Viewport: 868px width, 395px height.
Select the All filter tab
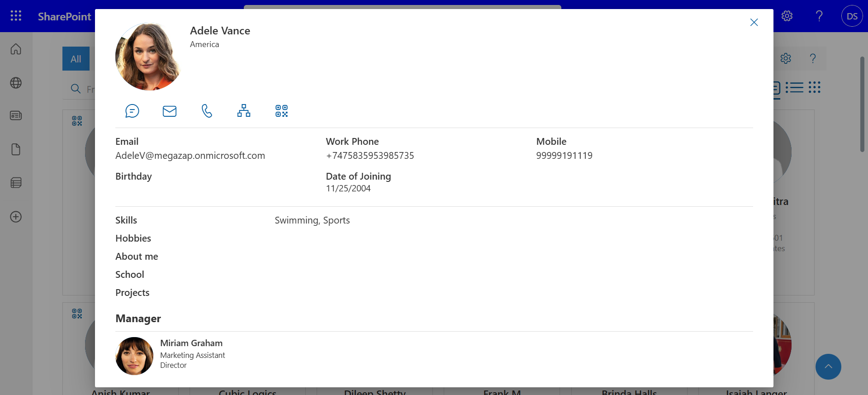pos(76,58)
